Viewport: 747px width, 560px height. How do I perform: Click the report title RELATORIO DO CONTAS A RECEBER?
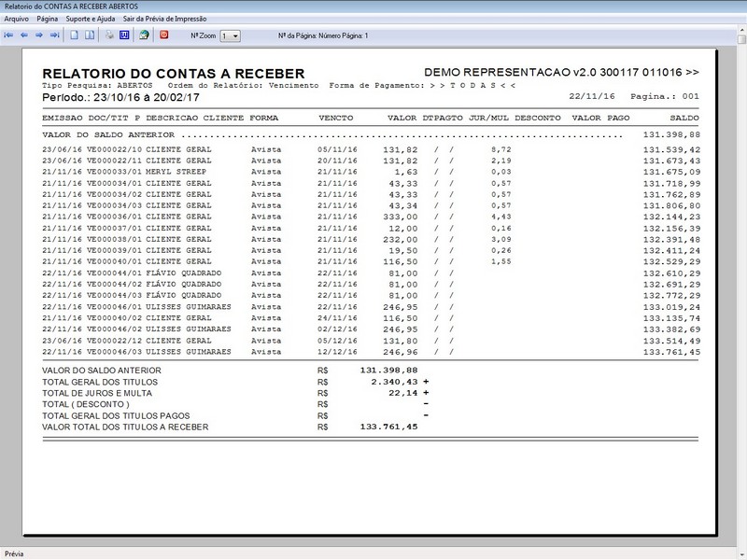click(174, 74)
